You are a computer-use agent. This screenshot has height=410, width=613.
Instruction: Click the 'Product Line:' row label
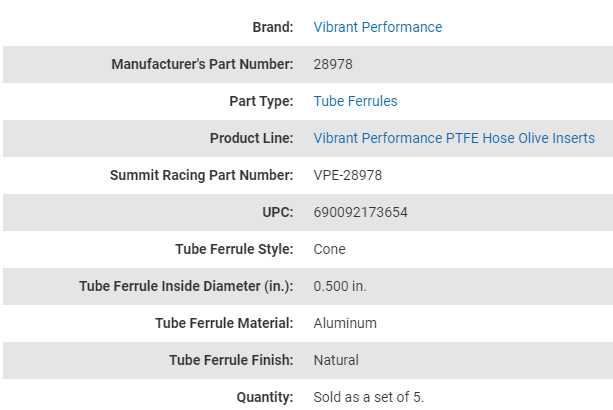(251, 138)
